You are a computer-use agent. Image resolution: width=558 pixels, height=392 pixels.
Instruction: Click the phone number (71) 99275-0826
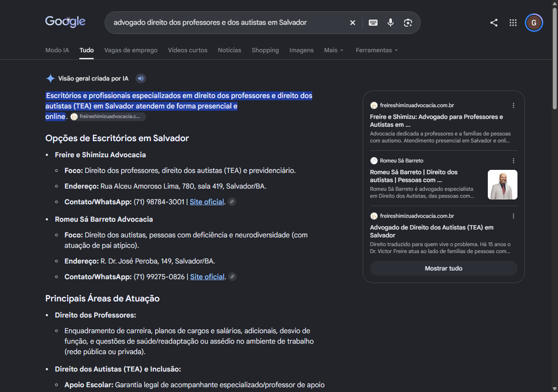coord(159,277)
